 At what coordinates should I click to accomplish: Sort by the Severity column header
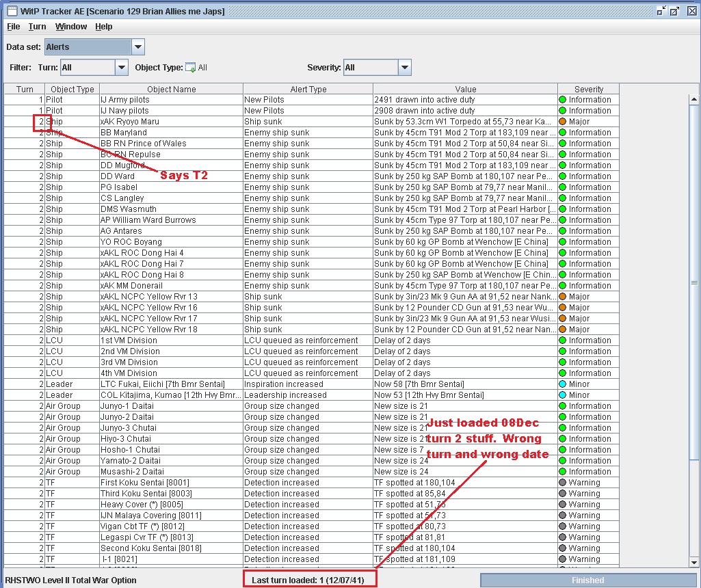coord(589,89)
